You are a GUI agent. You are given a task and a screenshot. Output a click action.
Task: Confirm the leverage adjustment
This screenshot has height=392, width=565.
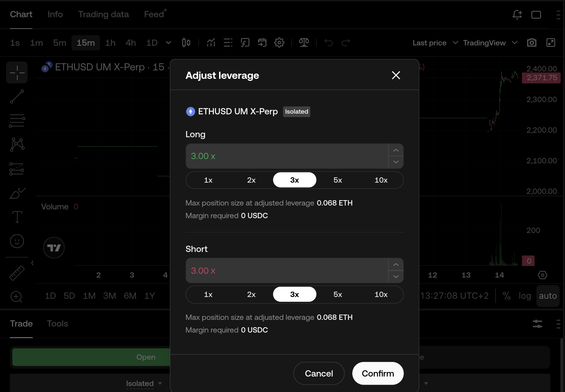[378, 374]
